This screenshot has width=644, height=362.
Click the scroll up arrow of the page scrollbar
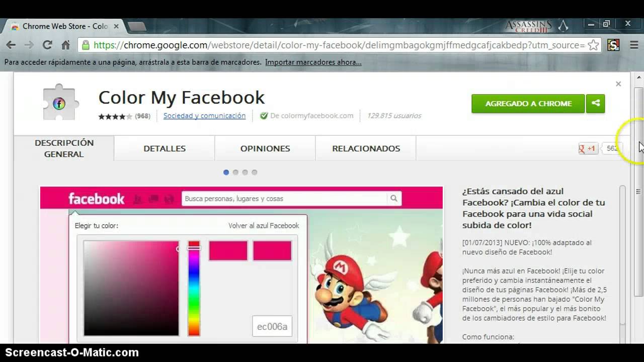[x=639, y=77]
